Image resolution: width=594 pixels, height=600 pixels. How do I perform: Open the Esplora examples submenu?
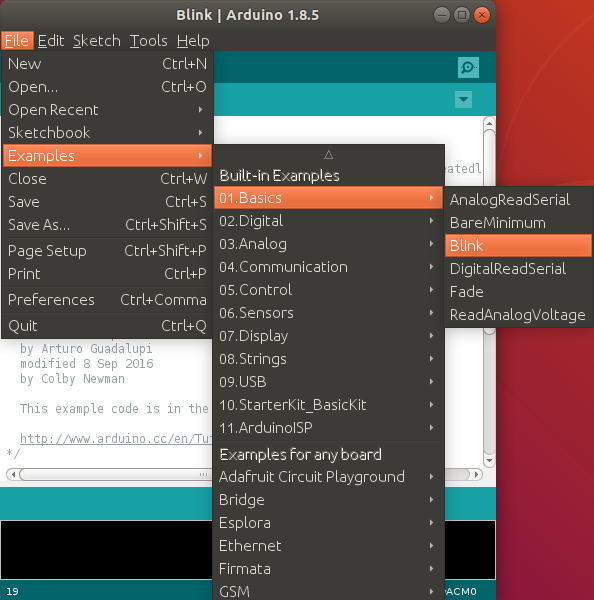[328, 523]
